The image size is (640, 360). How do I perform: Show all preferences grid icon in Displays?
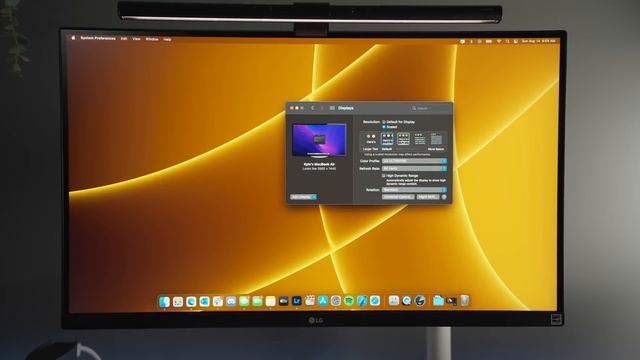coord(332,108)
